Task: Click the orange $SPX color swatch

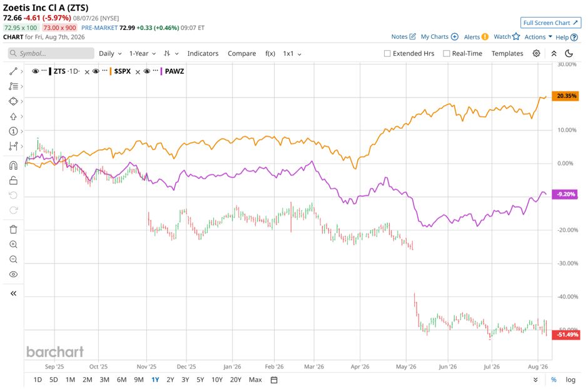Action: [111, 71]
